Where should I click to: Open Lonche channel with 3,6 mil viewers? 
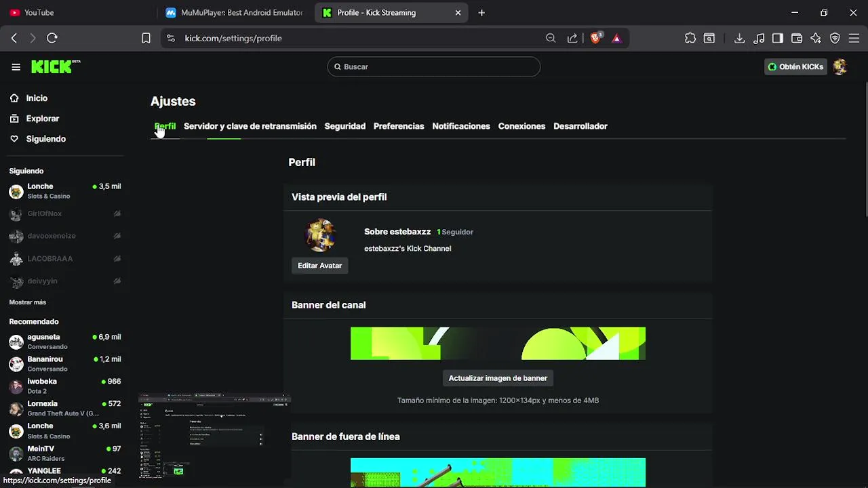pyautogui.click(x=65, y=431)
